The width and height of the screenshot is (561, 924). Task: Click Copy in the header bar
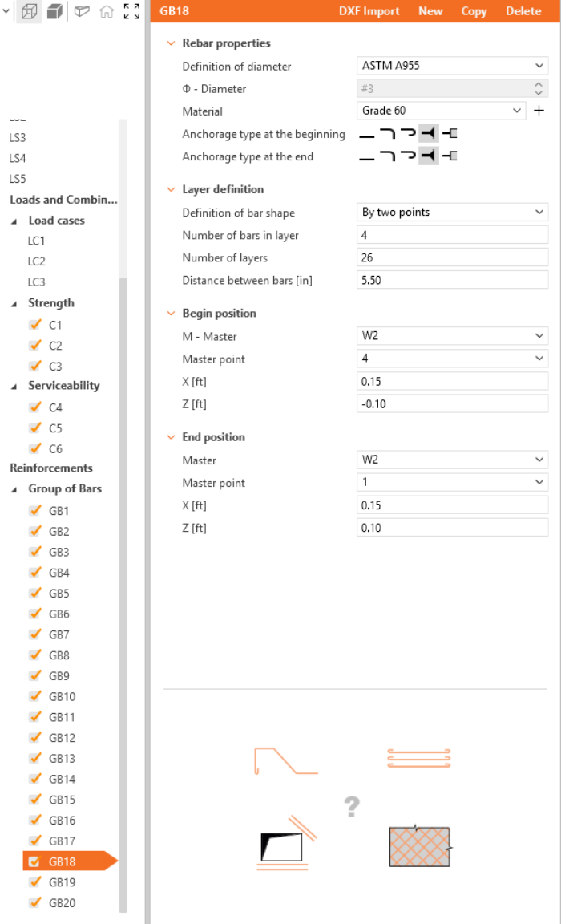pyautogui.click(x=474, y=11)
